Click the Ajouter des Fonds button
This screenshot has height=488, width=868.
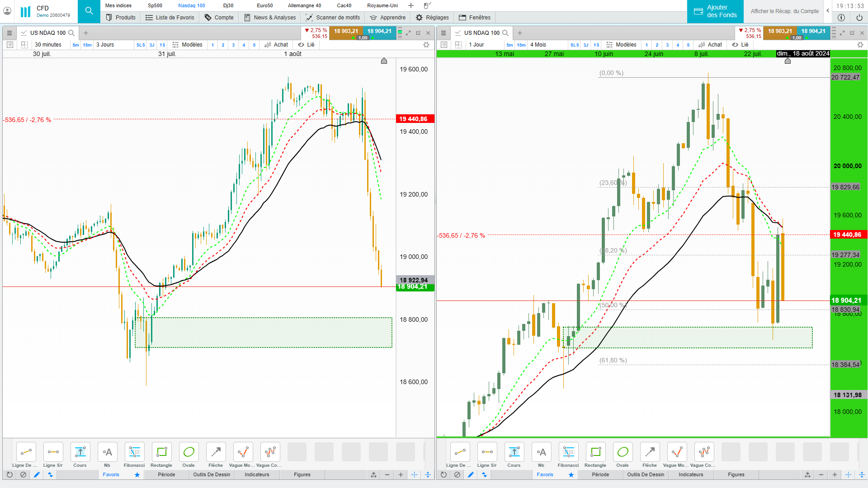[x=715, y=11]
